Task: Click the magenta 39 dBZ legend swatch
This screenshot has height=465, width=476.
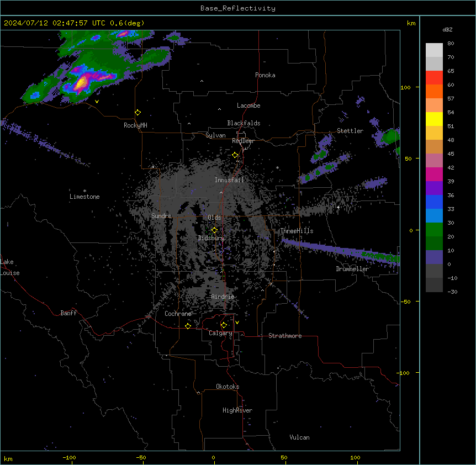Action: [434, 174]
